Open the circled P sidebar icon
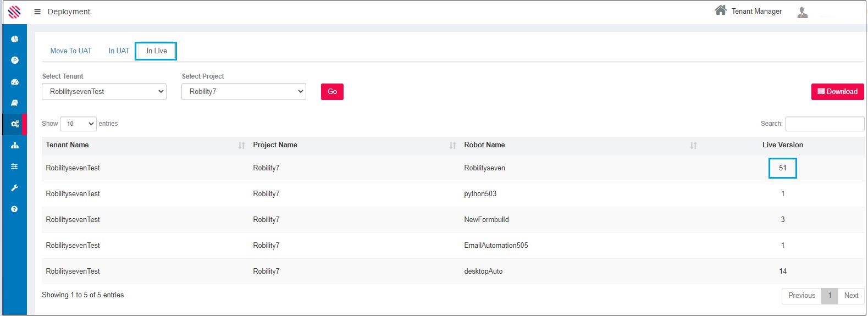 (15, 60)
